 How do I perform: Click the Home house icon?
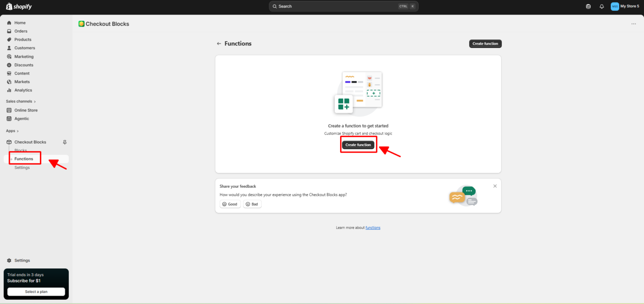[x=9, y=23]
